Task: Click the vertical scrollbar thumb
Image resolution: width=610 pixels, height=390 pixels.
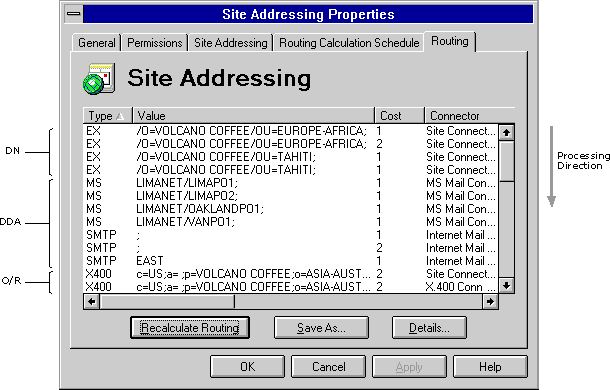Action: [506, 161]
